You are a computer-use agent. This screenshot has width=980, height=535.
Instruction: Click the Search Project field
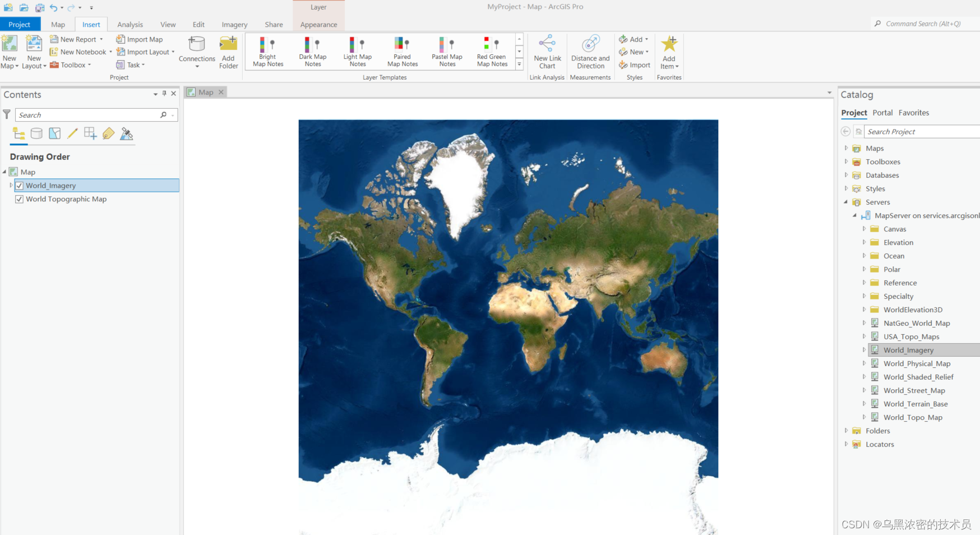(922, 132)
